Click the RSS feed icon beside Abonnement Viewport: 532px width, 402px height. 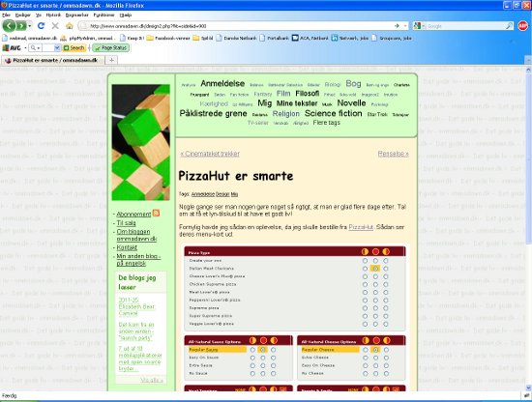pyautogui.click(x=156, y=214)
